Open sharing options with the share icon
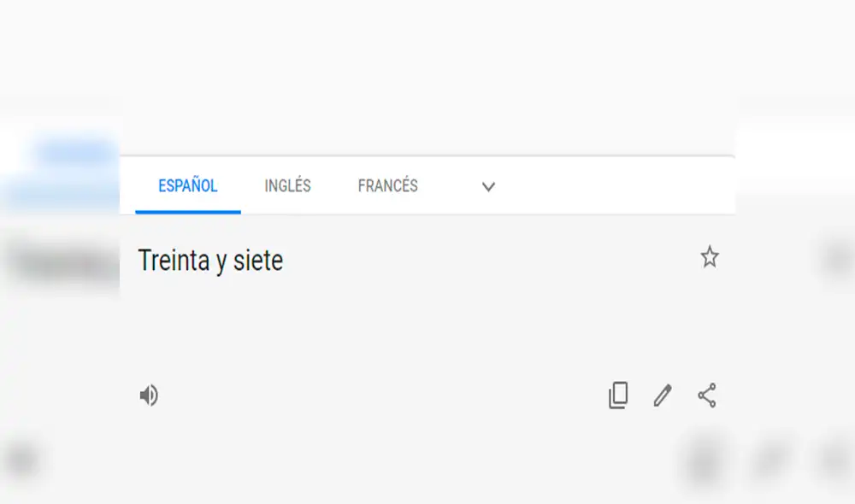Screen dimensions: 855x504 706,395
